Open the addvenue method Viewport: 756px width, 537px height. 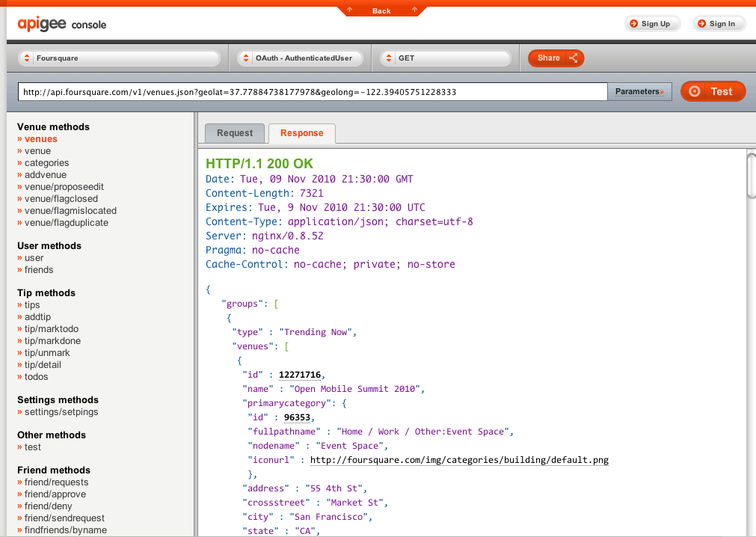point(46,175)
